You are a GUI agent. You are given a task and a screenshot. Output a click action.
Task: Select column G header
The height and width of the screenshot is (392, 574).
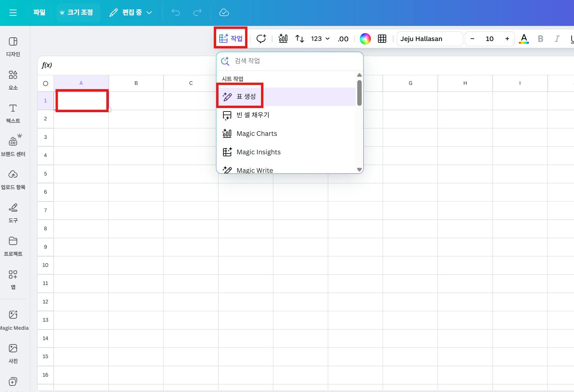coord(410,83)
